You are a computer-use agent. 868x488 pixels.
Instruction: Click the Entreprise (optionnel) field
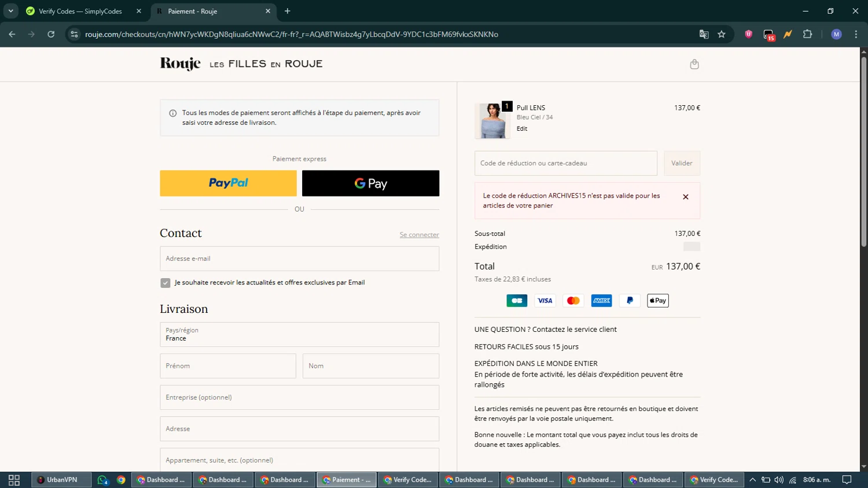pyautogui.click(x=299, y=397)
